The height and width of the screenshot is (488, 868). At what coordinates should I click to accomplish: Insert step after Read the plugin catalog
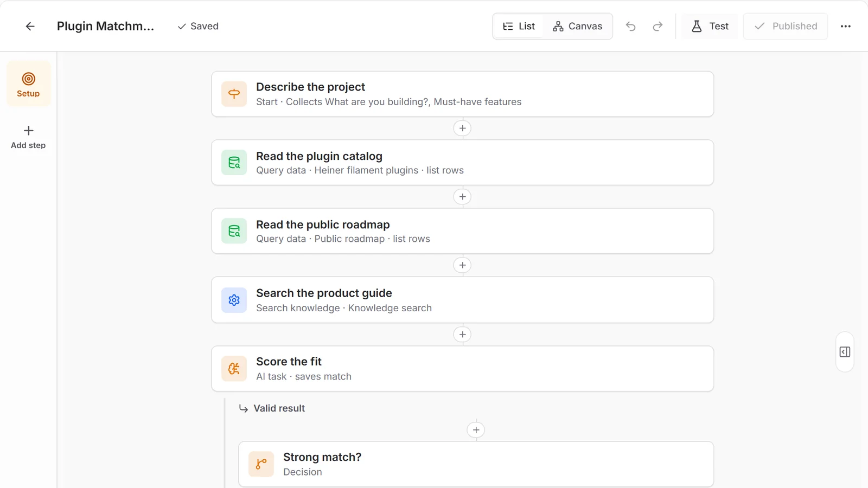(462, 197)
